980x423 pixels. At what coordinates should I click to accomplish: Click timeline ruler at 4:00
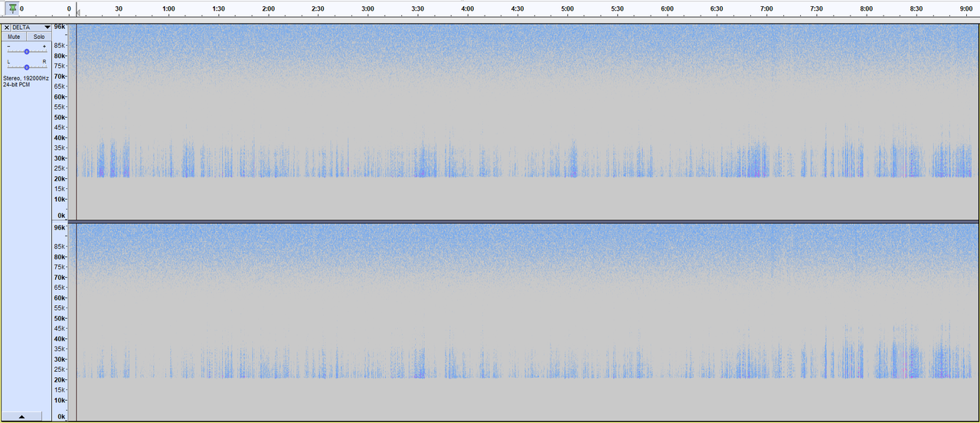tap(467, 8)
